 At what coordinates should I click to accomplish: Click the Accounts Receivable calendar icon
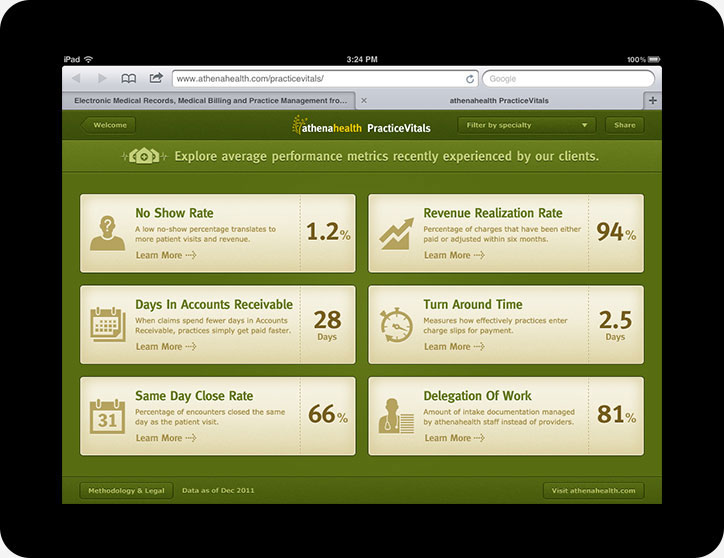pyautogui.click(x=108, y=324)
